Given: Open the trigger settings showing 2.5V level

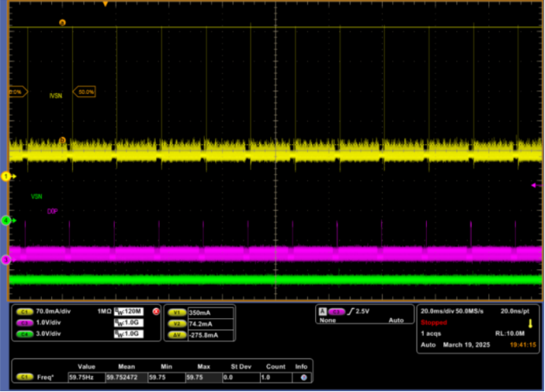Looking at the screenshot, I should [361, 312].
